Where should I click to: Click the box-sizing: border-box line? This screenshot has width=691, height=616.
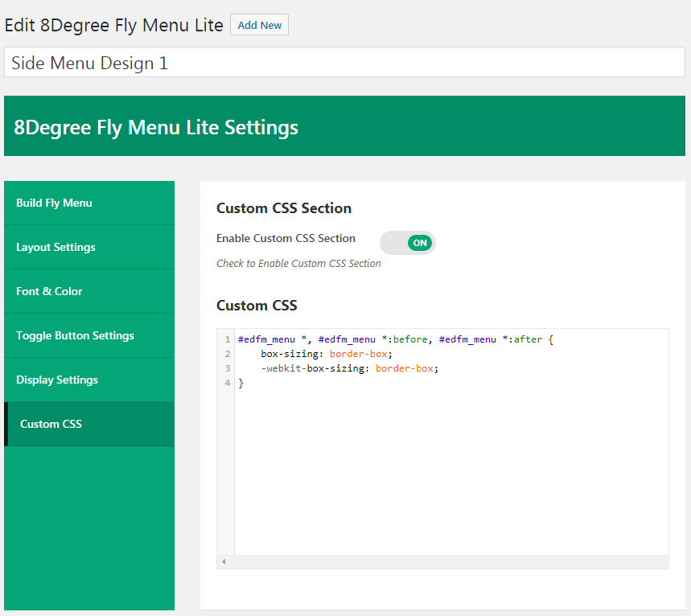click(326, 354)
